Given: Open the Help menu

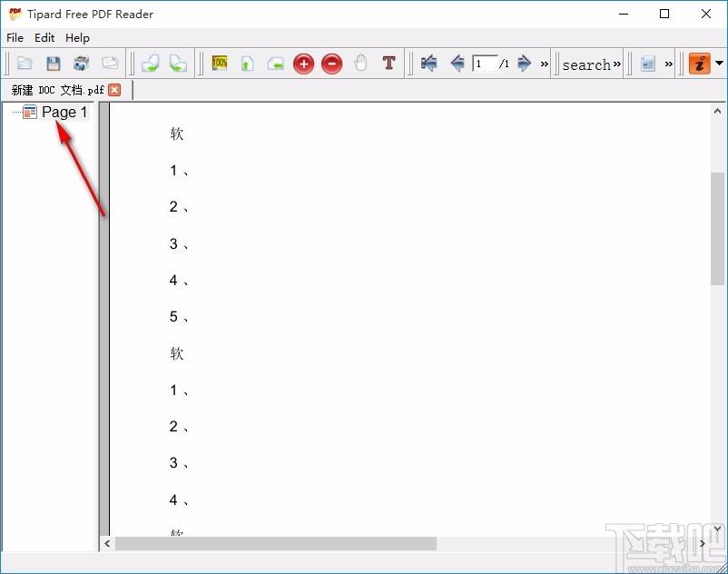Looking at the screenshot, I should pos(77,37).
